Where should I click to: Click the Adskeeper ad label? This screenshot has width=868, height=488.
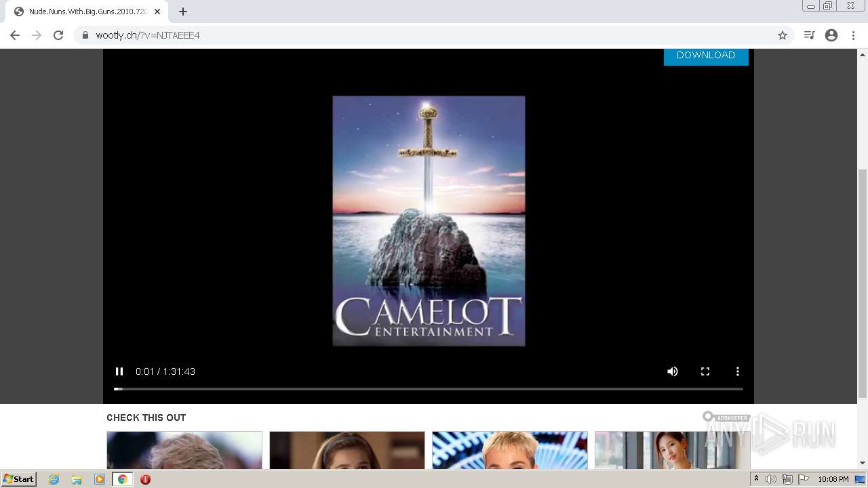726,418
